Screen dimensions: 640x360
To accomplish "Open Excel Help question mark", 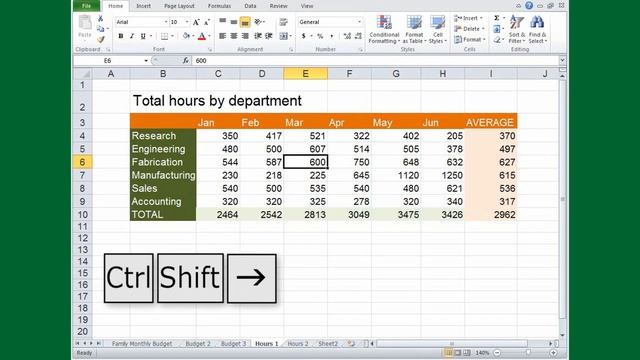I will click(529, 6).
